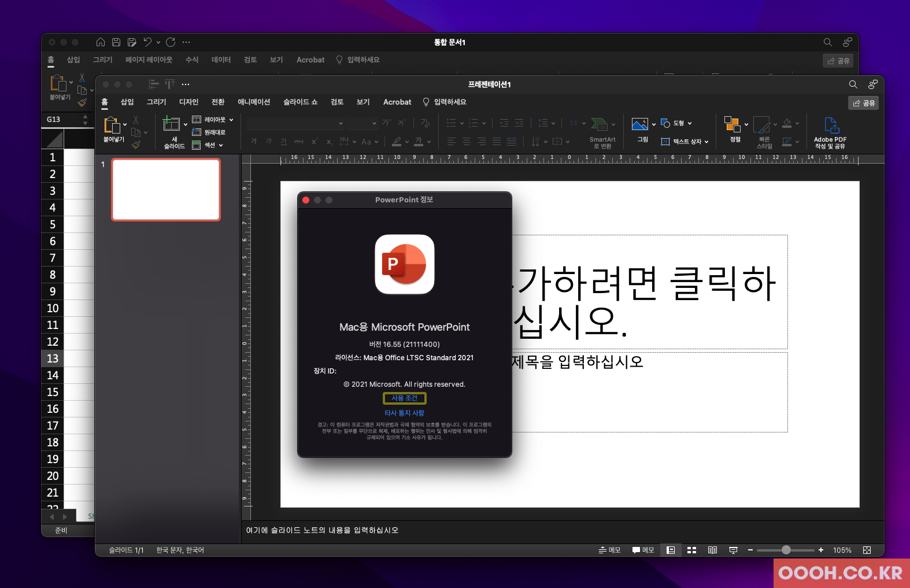Click 입력하세요 tell-me box in PowerPoint
The width and height of the screenshot is (910, 588).
(x=444, y=102)
